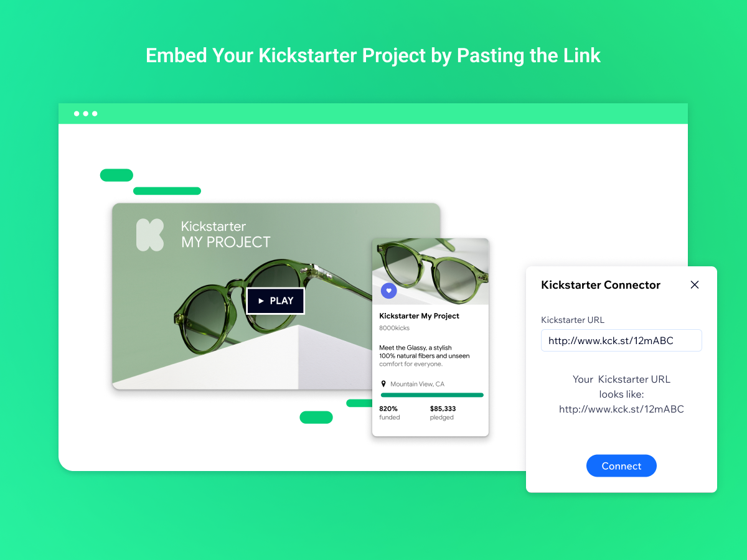Click the 'pledged' label under $85,333

[442, 418]
